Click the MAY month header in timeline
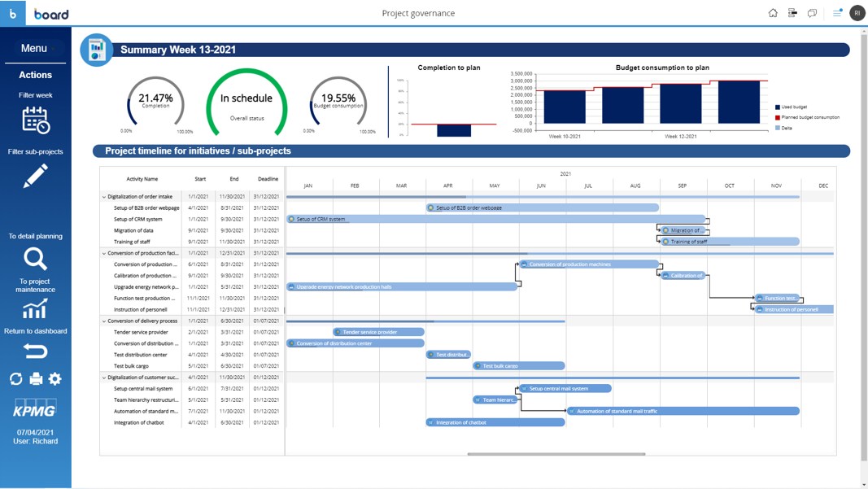 tap(495, 186)
